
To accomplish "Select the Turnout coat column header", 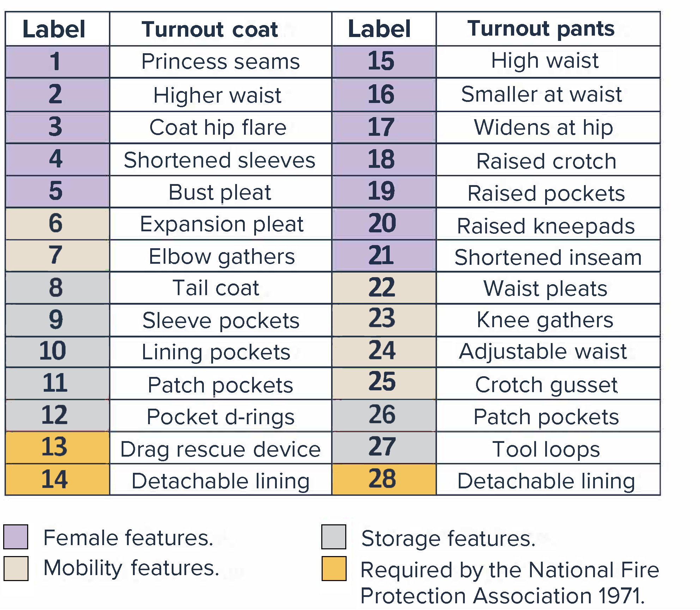I will tap(220, 29).
